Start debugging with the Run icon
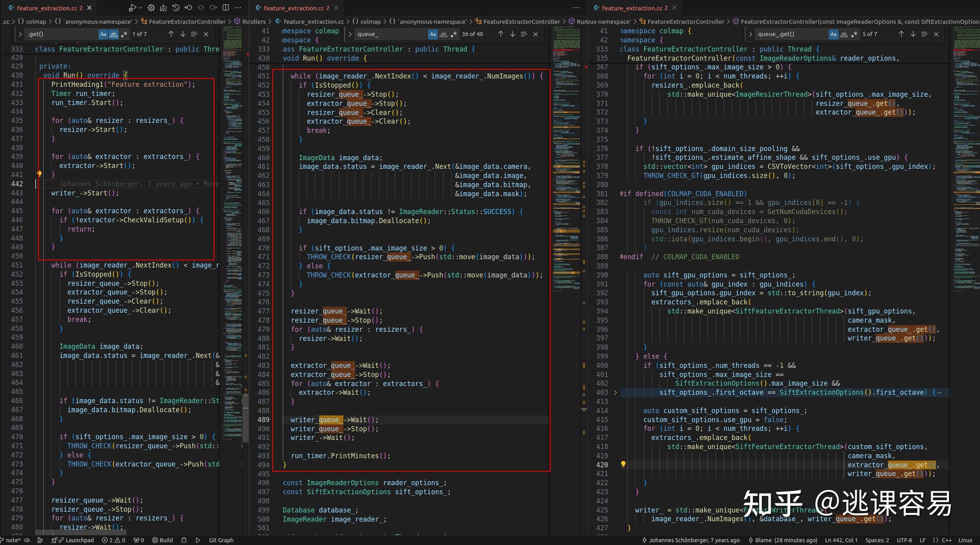This screenshot has height=545, width=980. 133,7
